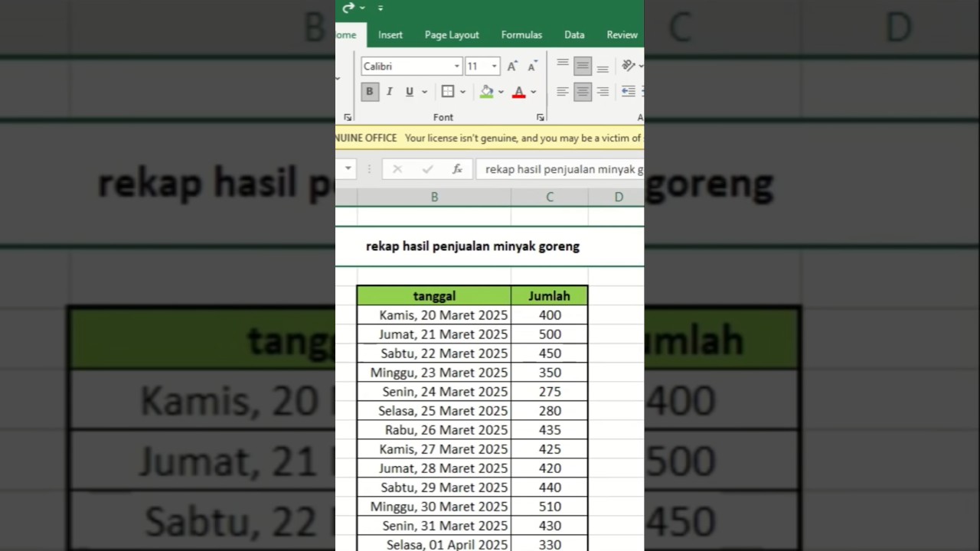Open the Review tab

click(622, 35)
